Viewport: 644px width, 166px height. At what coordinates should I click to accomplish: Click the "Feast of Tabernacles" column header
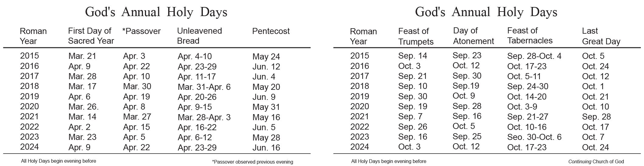(530, 36)
